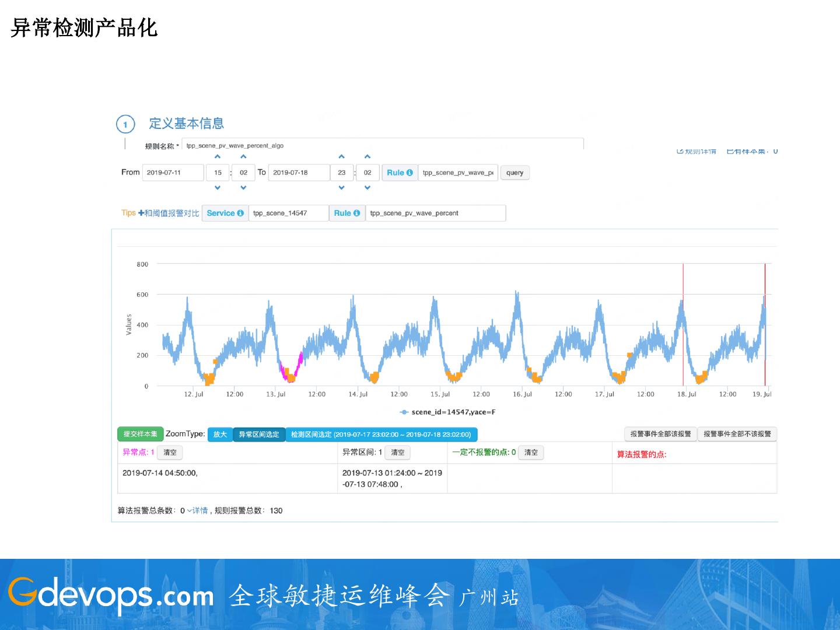Image resolution: width=840 pixels, height=630 pixels.
Task: Click the Rule info icon left of query
Action: pyautogui.click(x=409, y=173)
